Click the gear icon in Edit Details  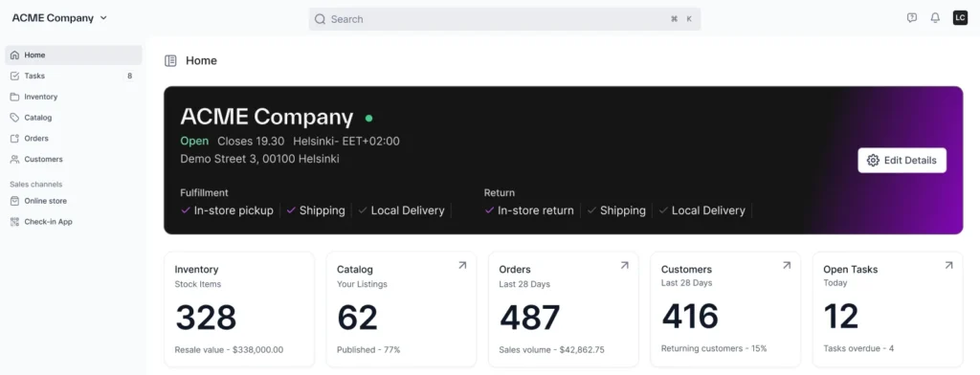pos(873,161)
